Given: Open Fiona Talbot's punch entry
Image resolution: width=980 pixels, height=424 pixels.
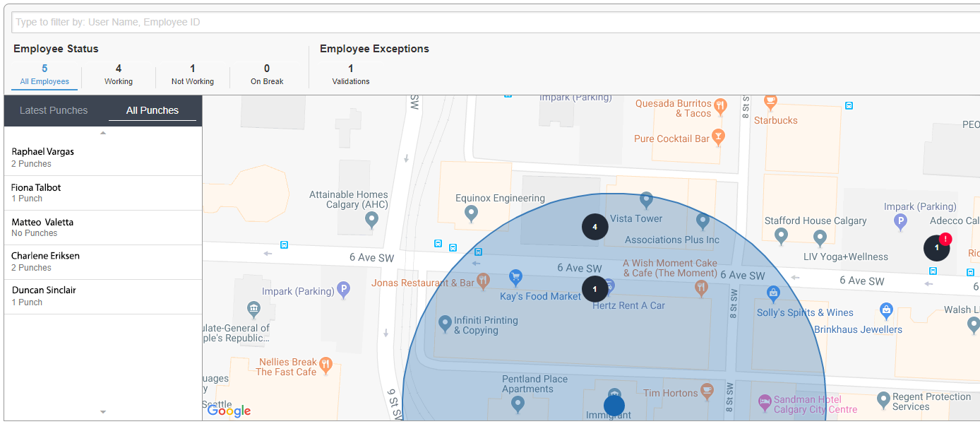Looking at the screenshot, I should tap(103, 193).
